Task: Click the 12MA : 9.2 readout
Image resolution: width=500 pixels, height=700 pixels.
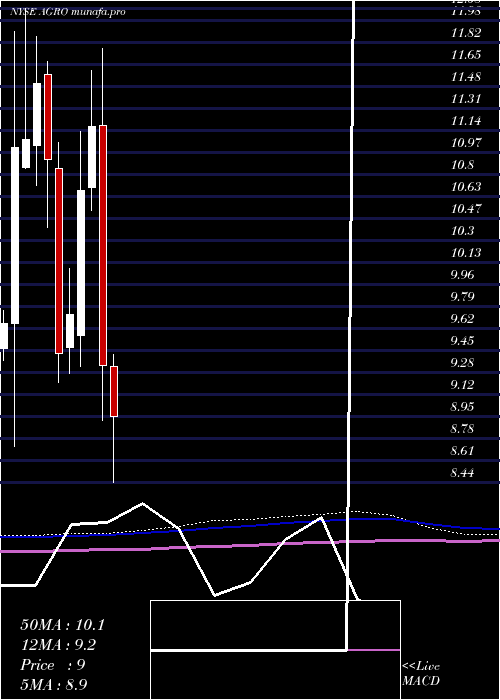Action: click(x=58, y=645)
